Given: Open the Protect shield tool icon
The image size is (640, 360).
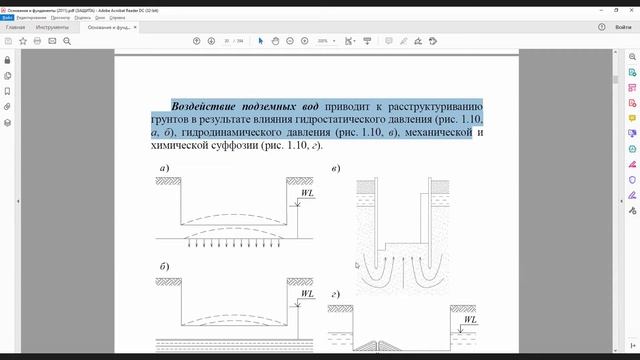Looking at the screenshot, I should tap(632, 180).
